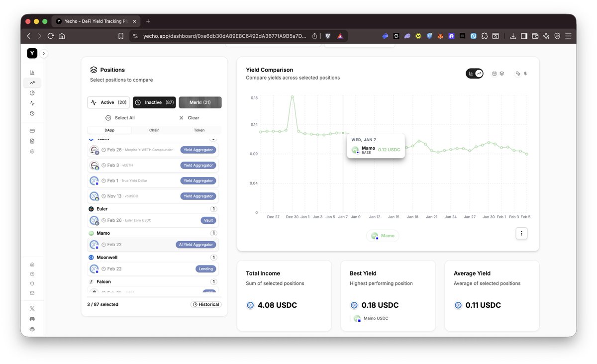Open the activity pulse sidebar icon
Image resolution: width=597 pixels, height=364 pixels.
[x=32, y=103]
